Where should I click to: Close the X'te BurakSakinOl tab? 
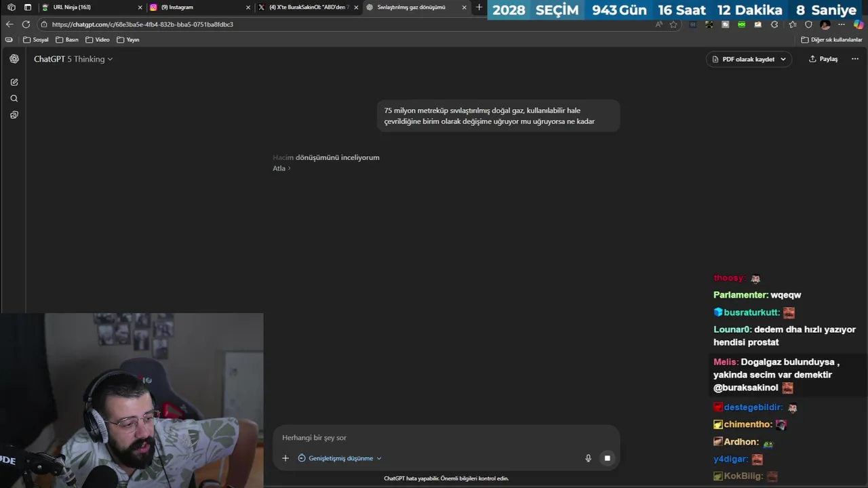click(356, 7)
